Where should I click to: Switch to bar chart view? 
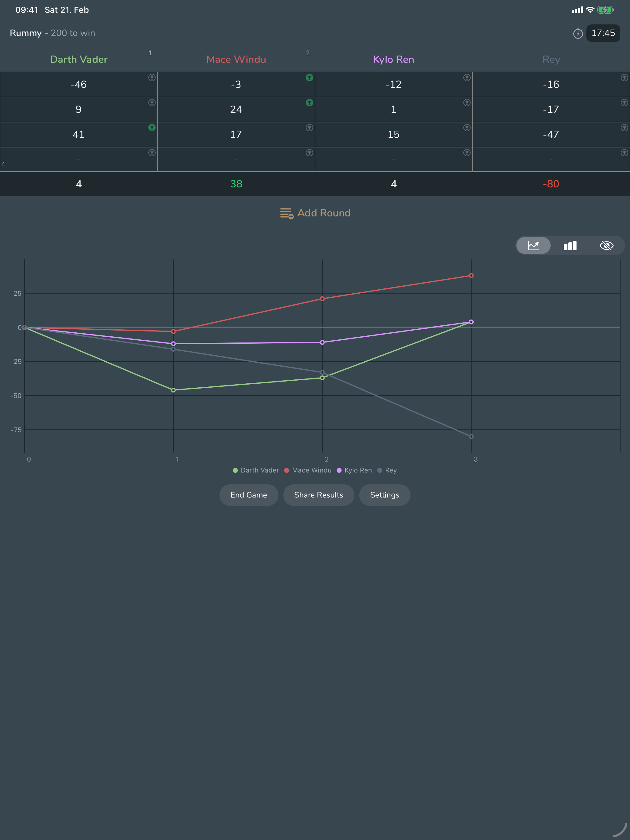pos(570,246)
